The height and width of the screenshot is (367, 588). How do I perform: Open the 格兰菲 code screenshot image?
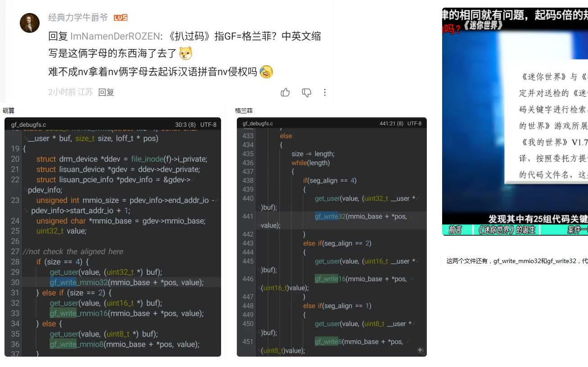click(332, 237)
